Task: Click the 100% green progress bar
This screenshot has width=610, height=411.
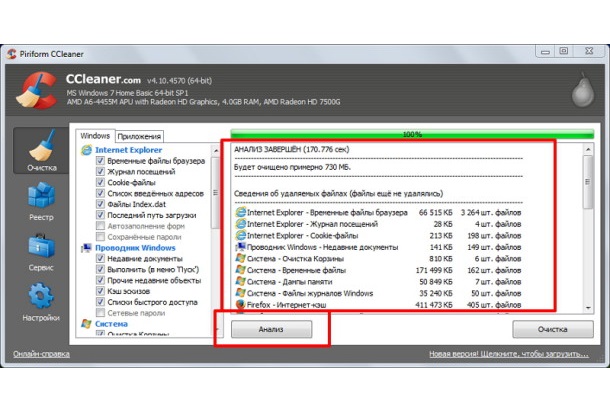Action: 412,134
